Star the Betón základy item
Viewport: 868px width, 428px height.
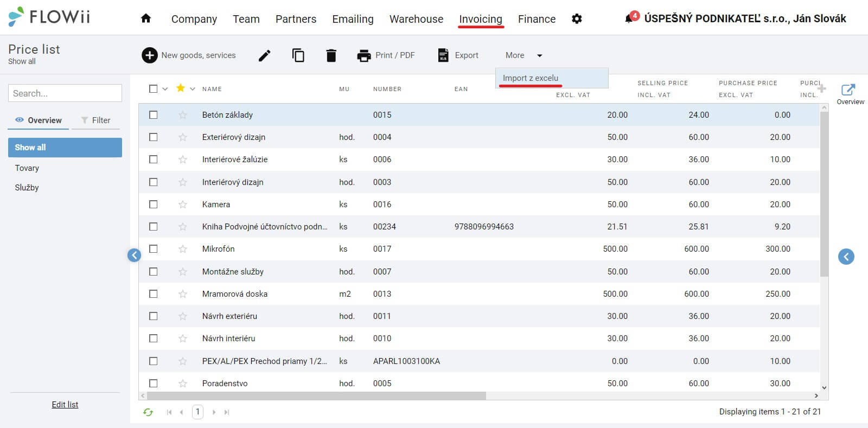point(183,115)
